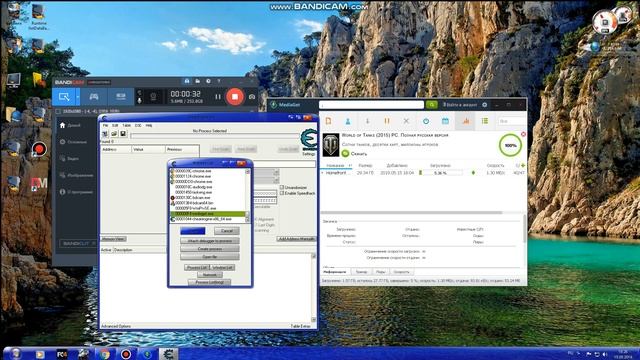
Task: Select Bandicam's screen recording mode icon
Action: tap(64, 97)
